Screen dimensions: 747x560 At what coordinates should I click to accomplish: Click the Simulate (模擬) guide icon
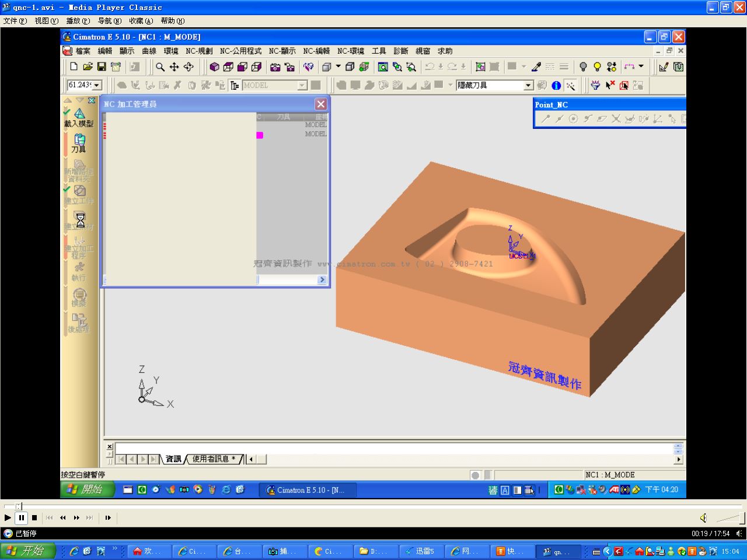tap(79, 297)
